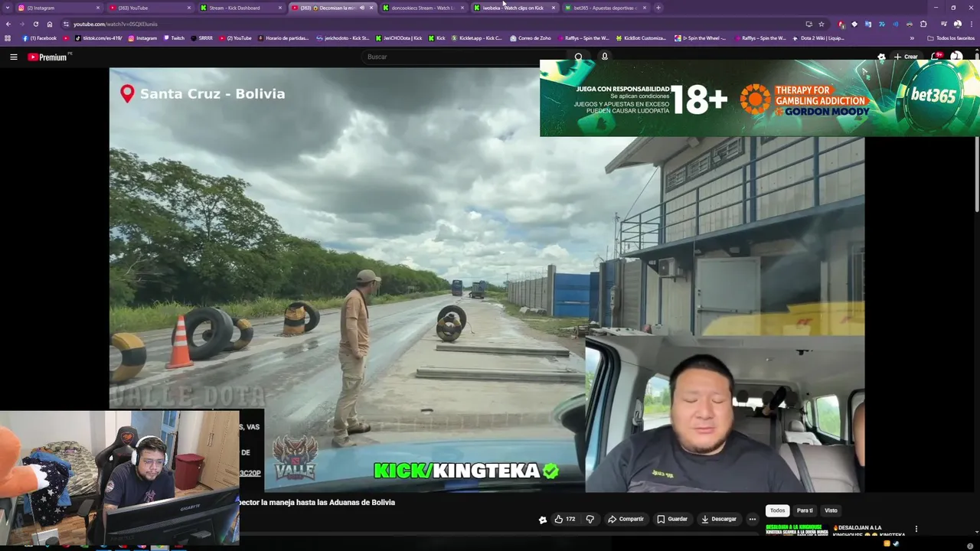The width and height of the screenshot is (980, 551).
Task: Select the Visto filter chip
Action: 831,510
